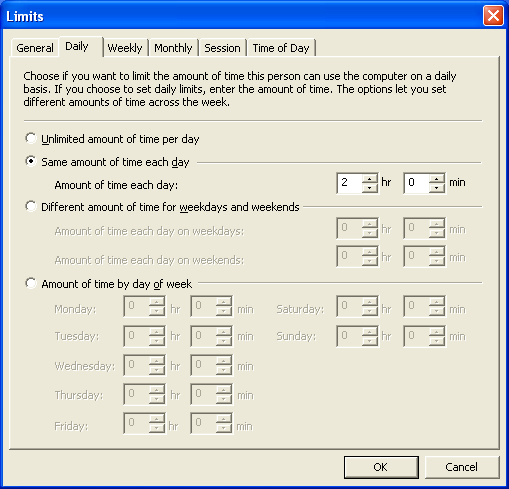509x489 pixels.
Task: Click the Limits title bar text
Action: pos(25,16)
